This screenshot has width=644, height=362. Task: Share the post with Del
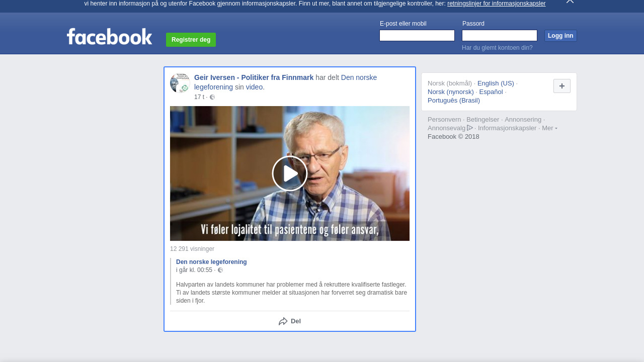pos(290,321)
